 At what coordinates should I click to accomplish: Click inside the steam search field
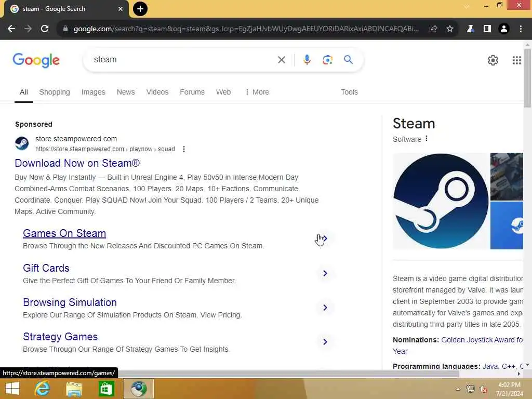point(183,60)
